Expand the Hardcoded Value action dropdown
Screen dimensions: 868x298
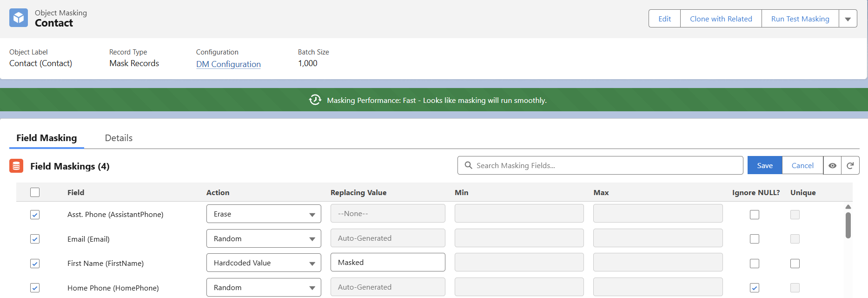point(264,263)
